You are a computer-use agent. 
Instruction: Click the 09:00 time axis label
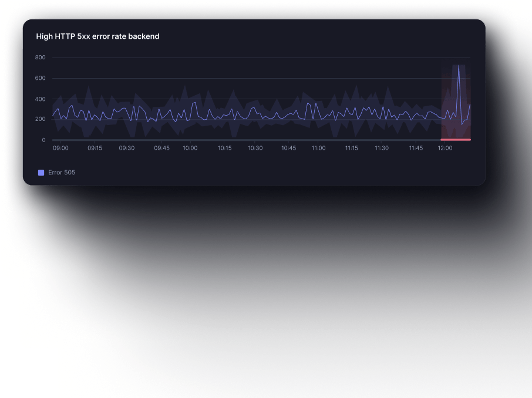[60, 149]
